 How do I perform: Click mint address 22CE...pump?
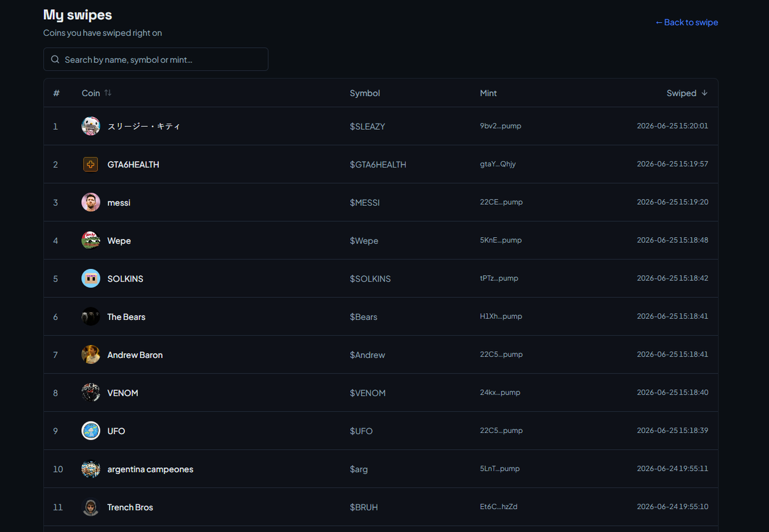pyautogui.click(x=501, y=202)
